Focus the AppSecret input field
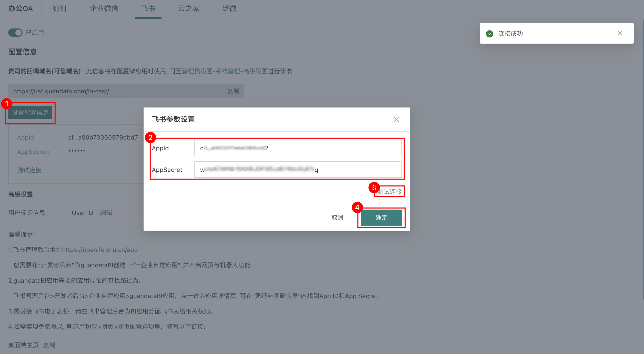 297,170
